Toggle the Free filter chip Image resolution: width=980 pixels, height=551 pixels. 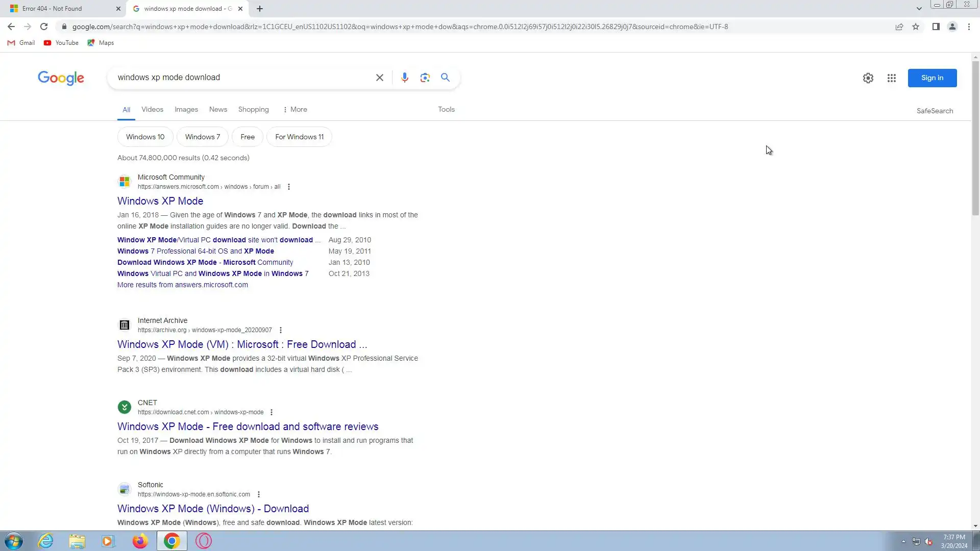pos(247,137)
